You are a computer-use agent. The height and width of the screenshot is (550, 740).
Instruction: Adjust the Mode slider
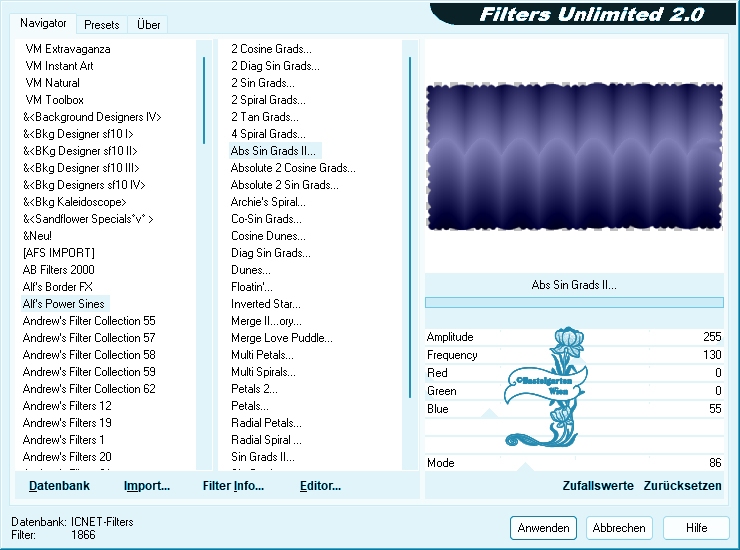click(574, 463)
